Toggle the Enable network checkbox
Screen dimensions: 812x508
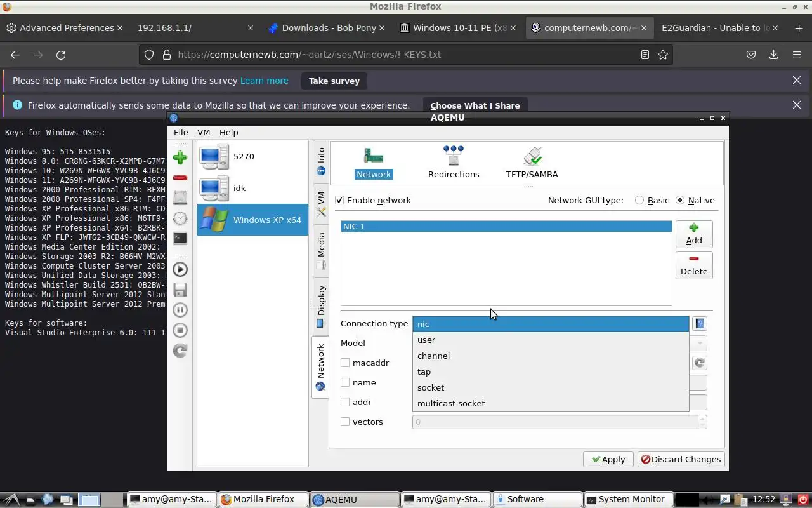coord(339,200)
